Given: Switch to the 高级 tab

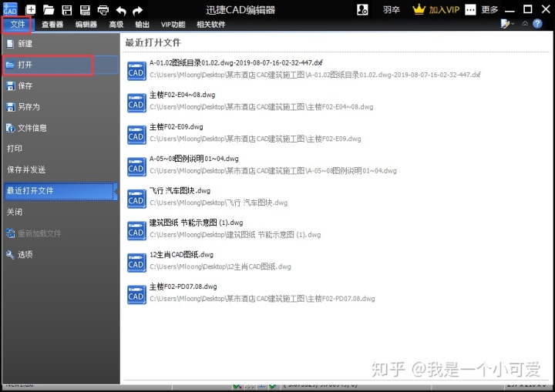Looking at the screenshot, I should 116,25.
